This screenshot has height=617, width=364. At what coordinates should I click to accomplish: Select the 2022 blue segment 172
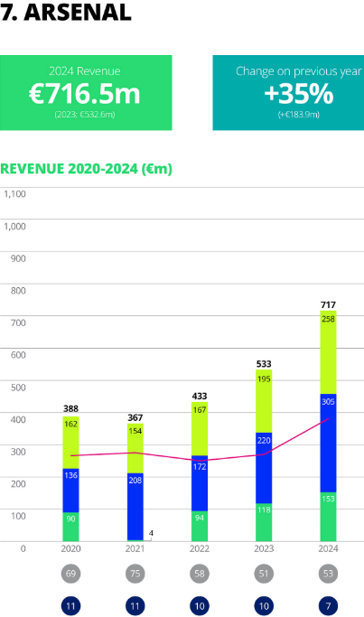click(x=200, y=483)
